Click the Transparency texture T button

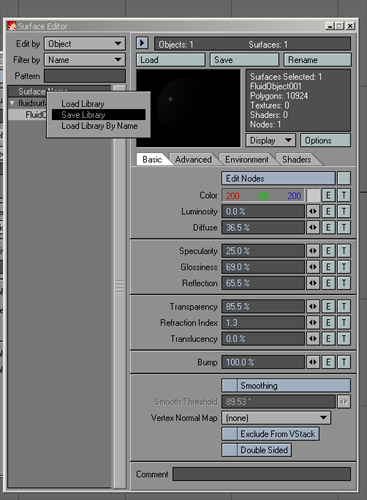344,306
